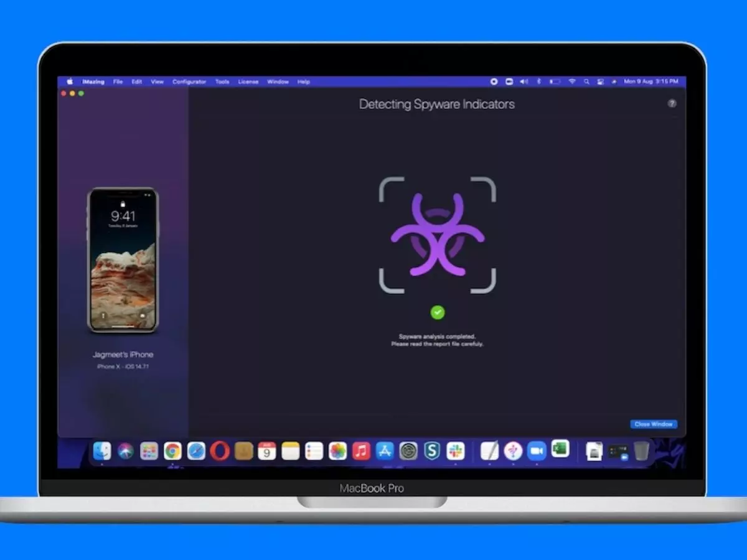Click the Wi-Fi status icon
This screenshot has width=747, height=560.
point(571,82)
